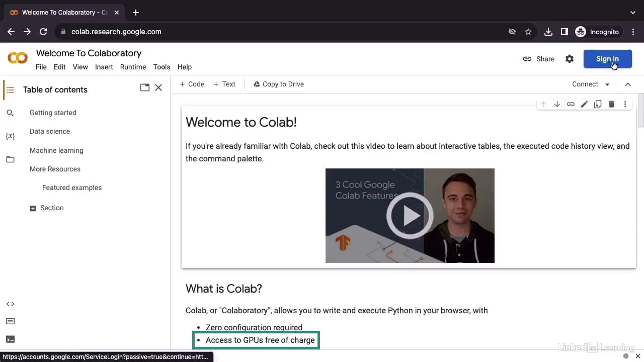
Task: Open the code snippets icon
Action: 10,304
